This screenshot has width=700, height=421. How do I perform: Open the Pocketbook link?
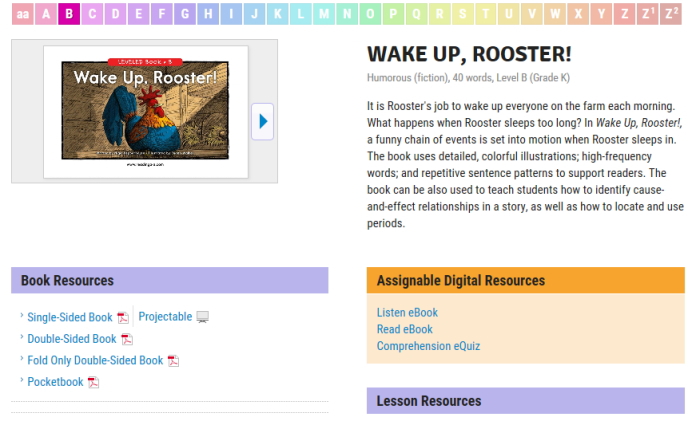point(55,383)
